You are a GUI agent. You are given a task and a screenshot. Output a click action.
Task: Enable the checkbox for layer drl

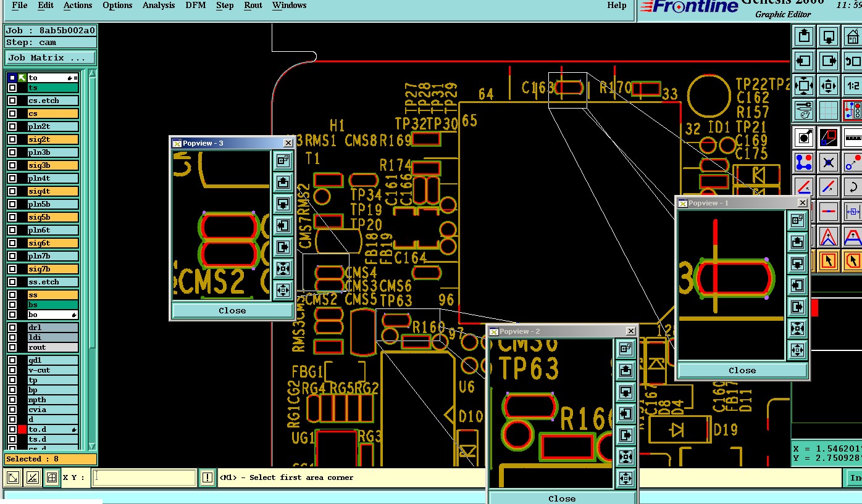(x=12, y=328)
